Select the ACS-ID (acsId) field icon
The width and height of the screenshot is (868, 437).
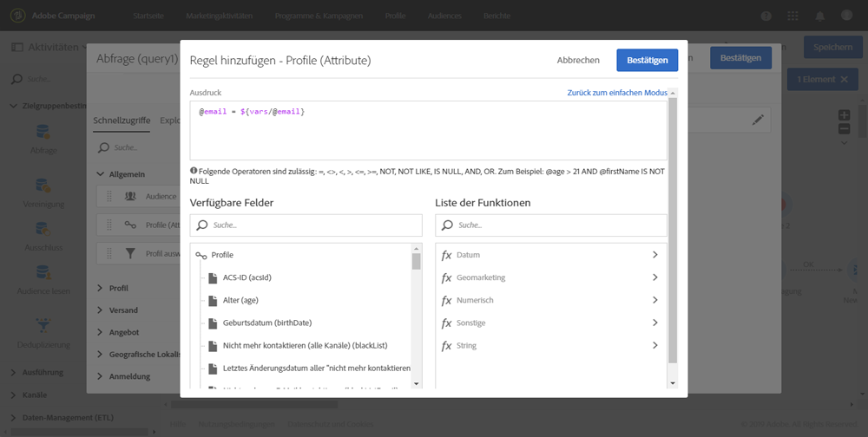(x=213, y=277)
